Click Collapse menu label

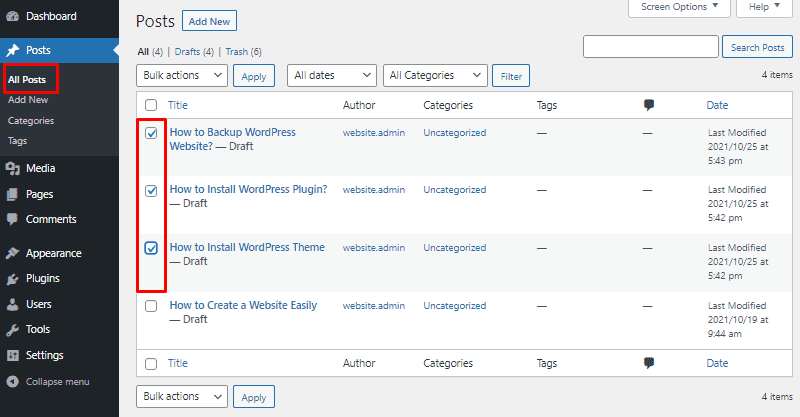pyautogui.click(x=58, y=382)
